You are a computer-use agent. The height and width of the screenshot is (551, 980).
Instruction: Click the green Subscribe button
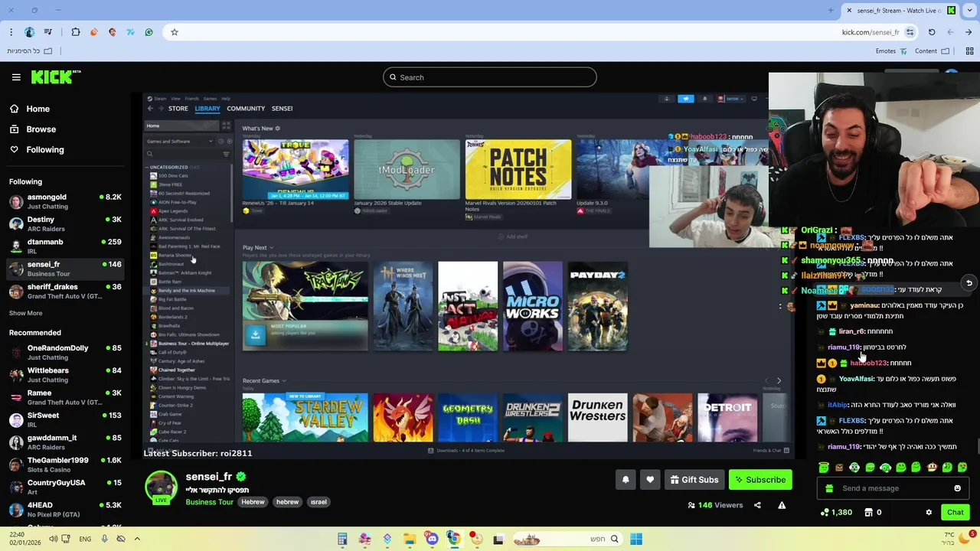tap(760, 480)
